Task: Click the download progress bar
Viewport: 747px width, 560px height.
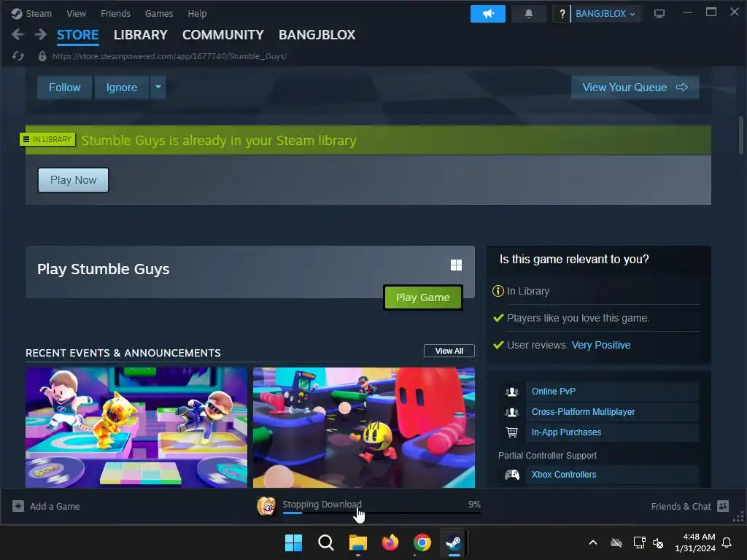Action: (x=382, y=513)
